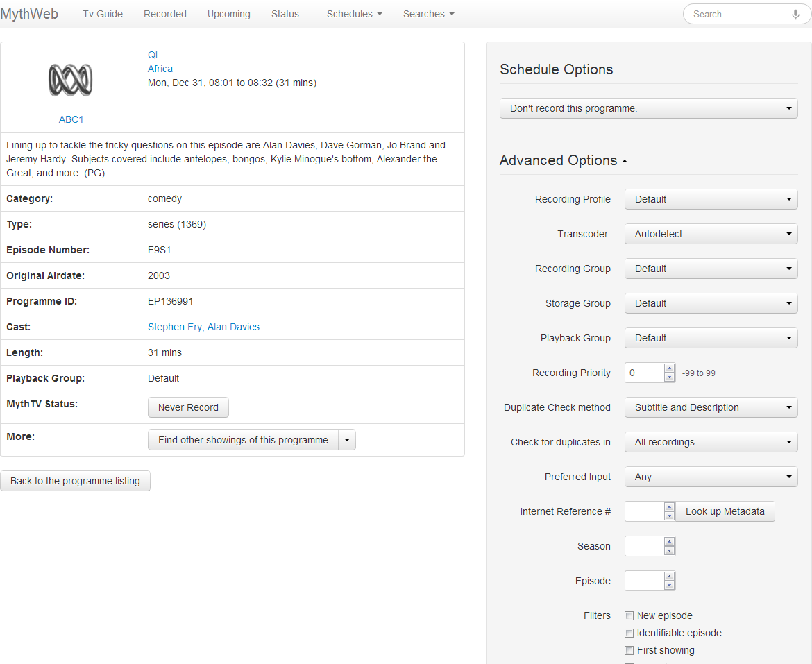Image resolution: width=812 pixels, height=664 pixels.
Task: Increase the Internet Reference number using the up arrow
Action: point(669,507)
